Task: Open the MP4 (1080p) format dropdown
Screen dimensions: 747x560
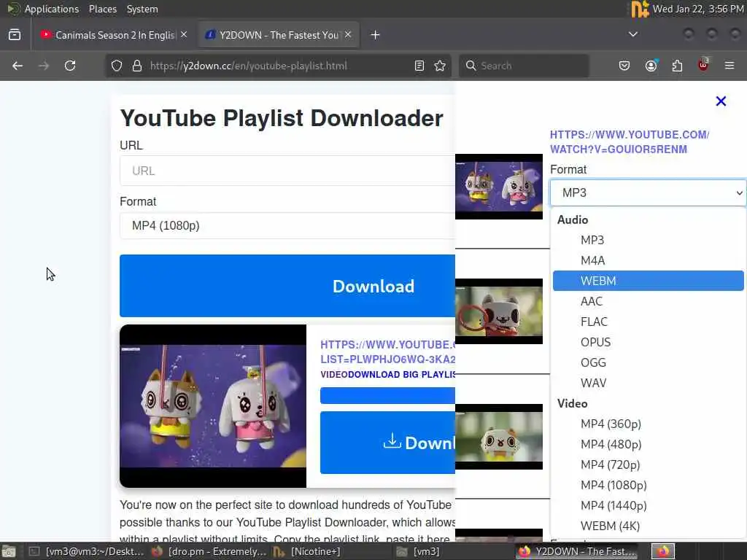Action: (x=287, y=226)
